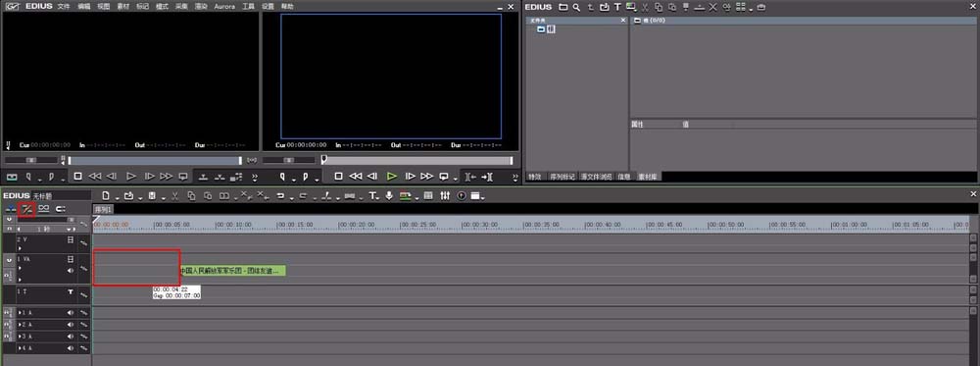Open the vectorscope round icon

(462, 196)
